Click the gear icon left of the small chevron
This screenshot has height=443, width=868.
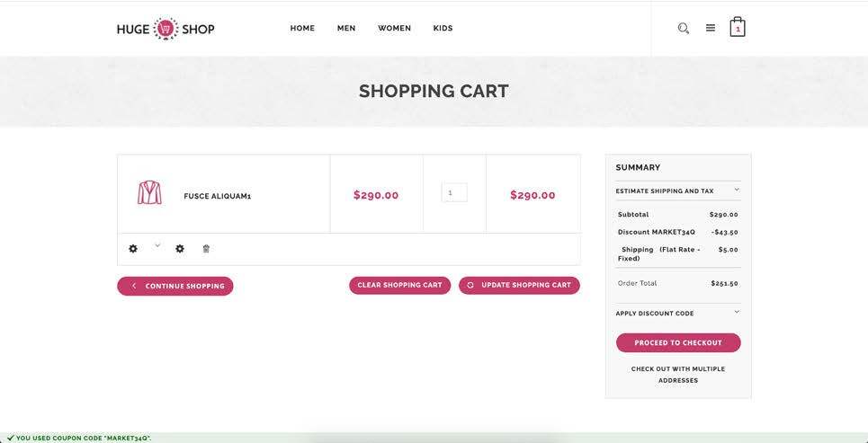tap(133, 249)
